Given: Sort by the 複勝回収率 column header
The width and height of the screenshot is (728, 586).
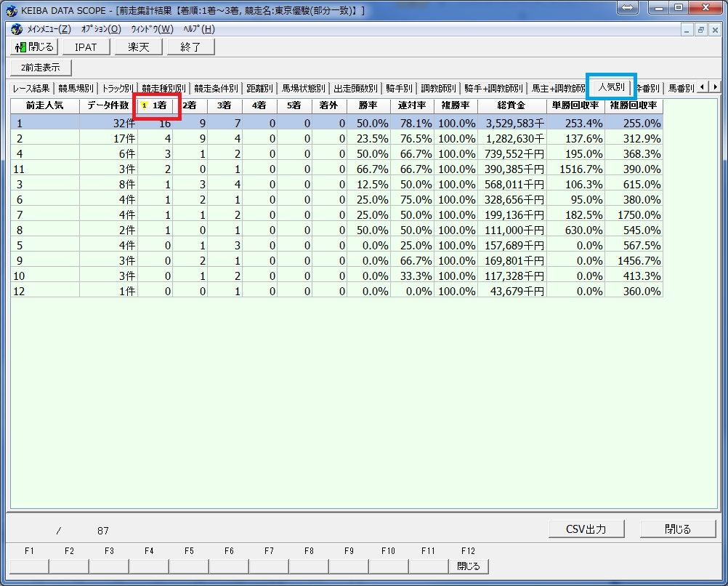Looking at the screenshot, I should [x=634, y=105].
